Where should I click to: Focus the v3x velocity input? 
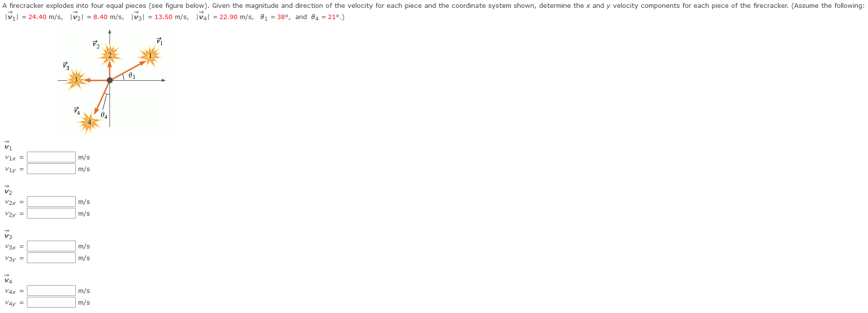coord(51,246)
